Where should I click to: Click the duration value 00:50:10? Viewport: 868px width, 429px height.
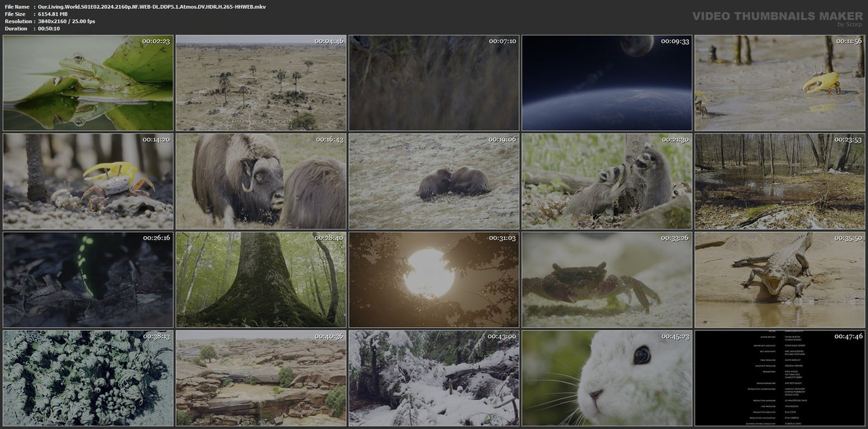tap(49, 29)
